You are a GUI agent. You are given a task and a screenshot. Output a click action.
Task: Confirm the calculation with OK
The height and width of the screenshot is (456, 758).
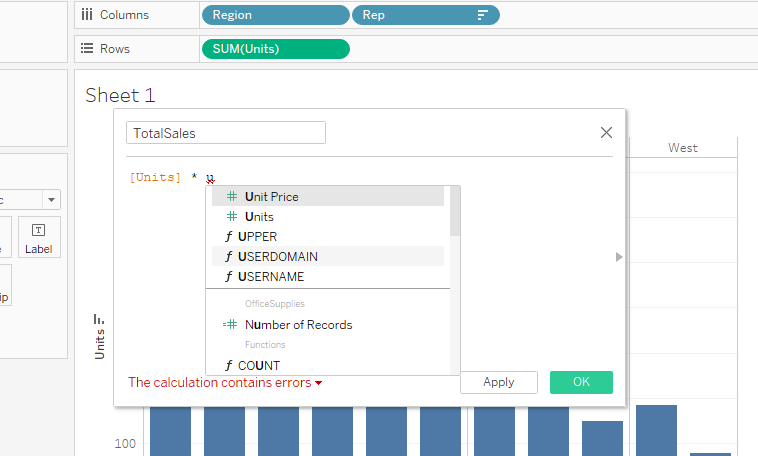[x=581, y=382]
